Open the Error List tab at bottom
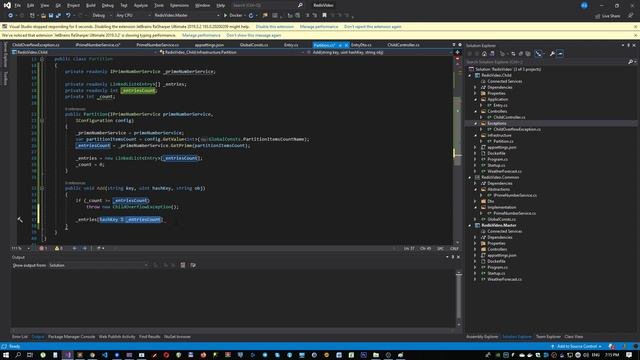The image size is (640, 360). click(20, 337)
